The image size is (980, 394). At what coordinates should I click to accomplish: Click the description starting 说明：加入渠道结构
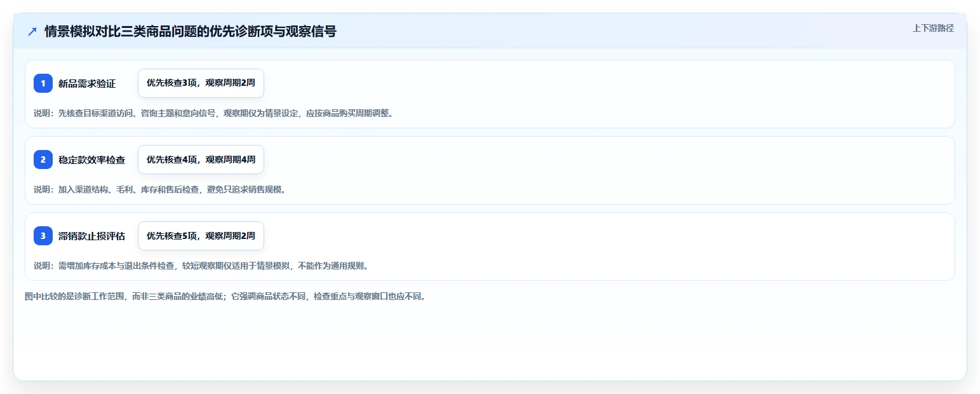tap(159, 189)
